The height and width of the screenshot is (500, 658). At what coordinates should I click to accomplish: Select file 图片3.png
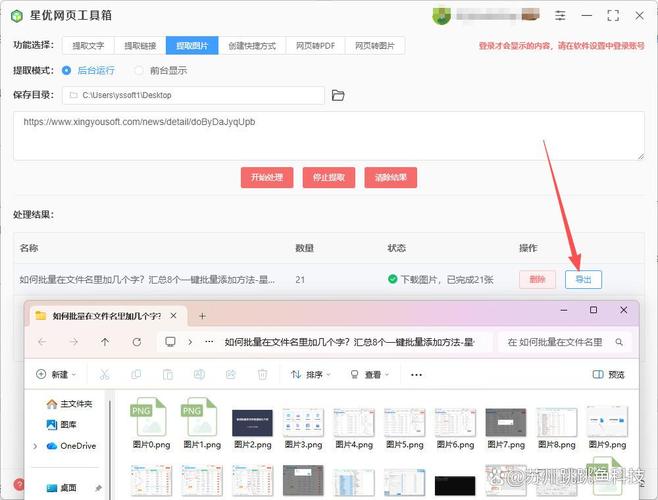[x=303, y=428]
